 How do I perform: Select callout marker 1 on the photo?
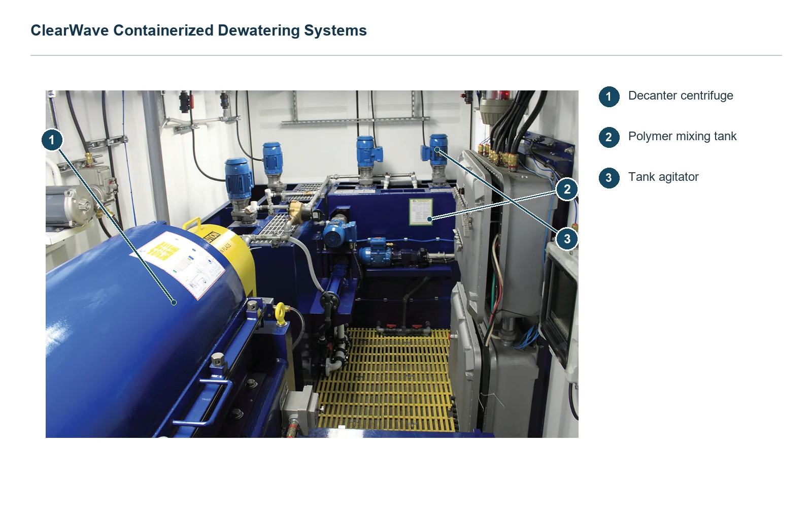point(52,140)
